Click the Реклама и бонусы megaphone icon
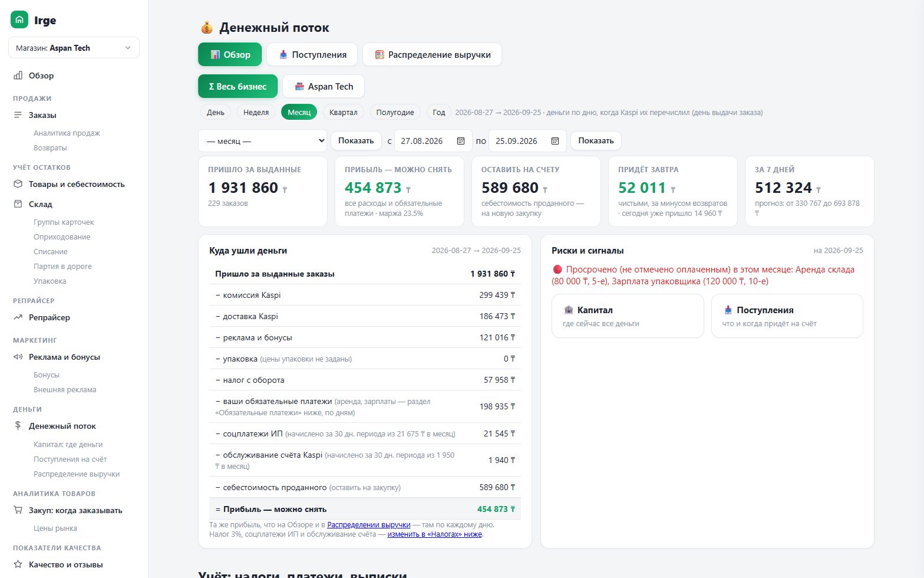The height and width of the screenshot is (578, 924). (18, 357)
